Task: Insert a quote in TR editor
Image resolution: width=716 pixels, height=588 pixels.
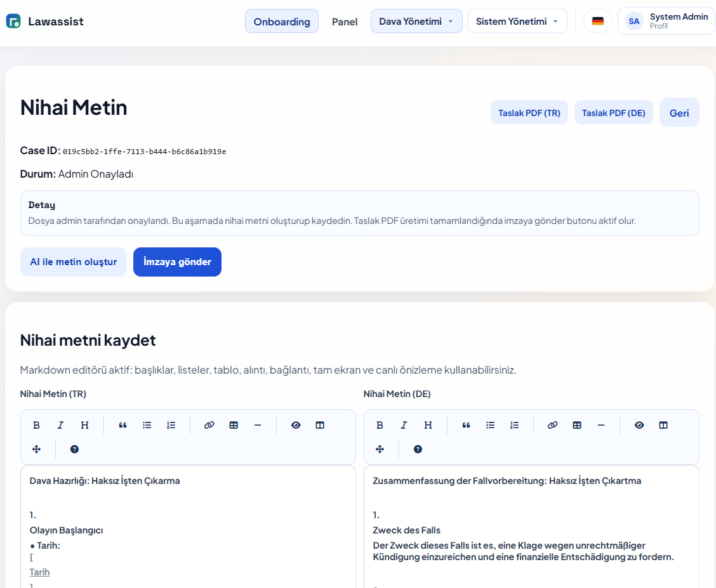Action: [123, 425]
